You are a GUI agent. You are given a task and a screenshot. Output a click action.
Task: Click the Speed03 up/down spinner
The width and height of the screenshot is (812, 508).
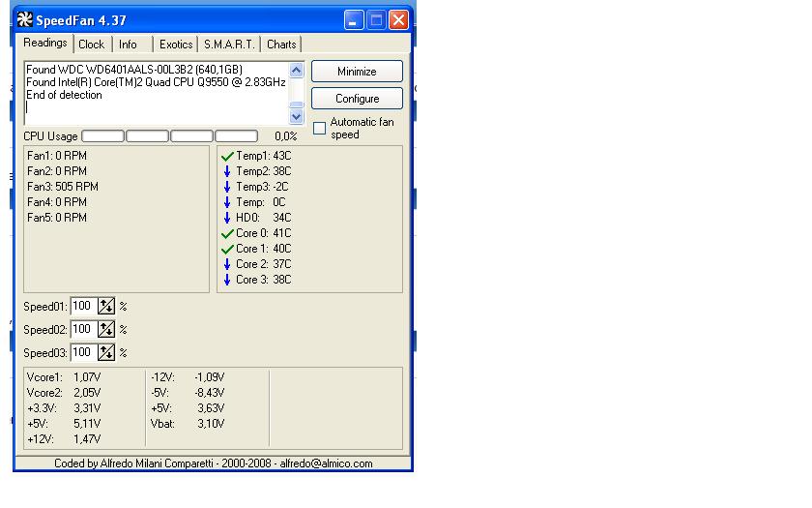tap(106, 352)
